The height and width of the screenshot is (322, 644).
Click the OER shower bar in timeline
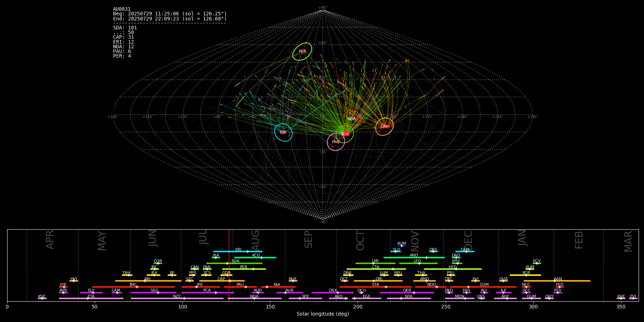(x=407, y=293)
